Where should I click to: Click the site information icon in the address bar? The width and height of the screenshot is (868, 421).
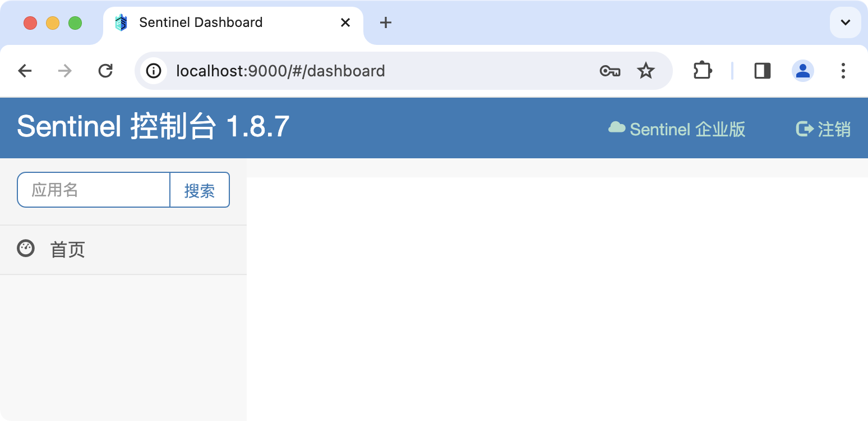[154, 71]
